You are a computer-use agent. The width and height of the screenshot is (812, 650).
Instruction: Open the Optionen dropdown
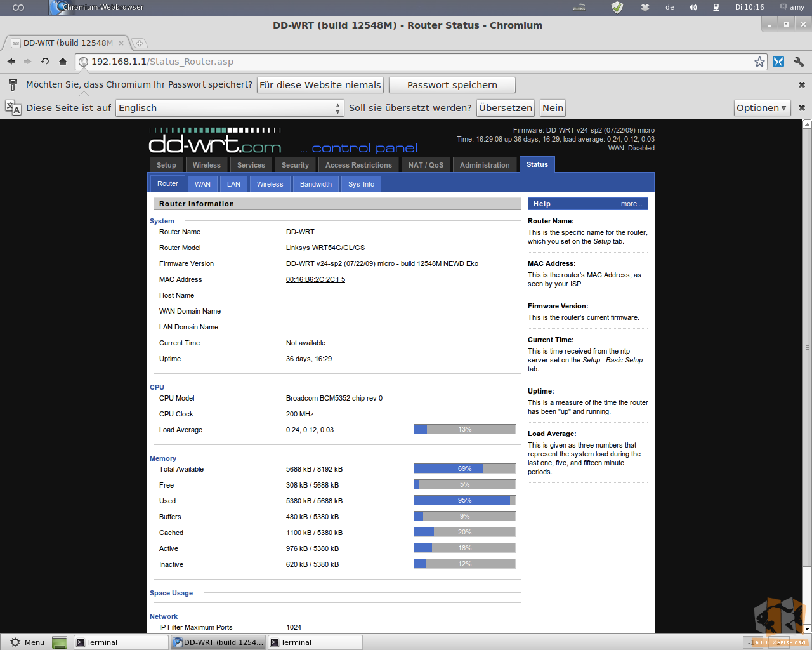(x=762, y=108)
